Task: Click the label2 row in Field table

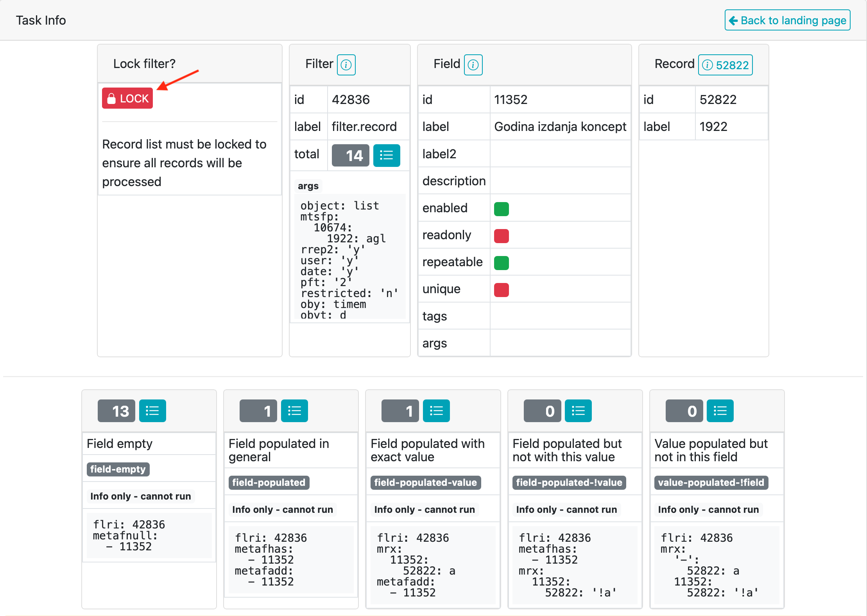Action: (x=525, y=154)
